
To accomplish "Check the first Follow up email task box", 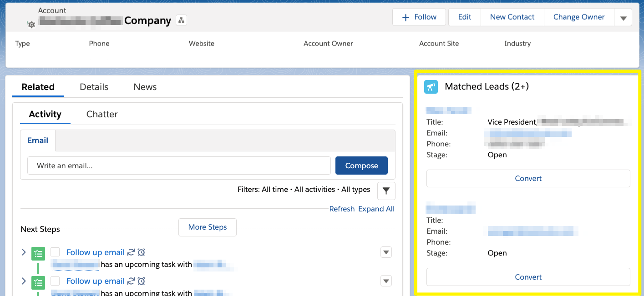I will coord(55,252).
